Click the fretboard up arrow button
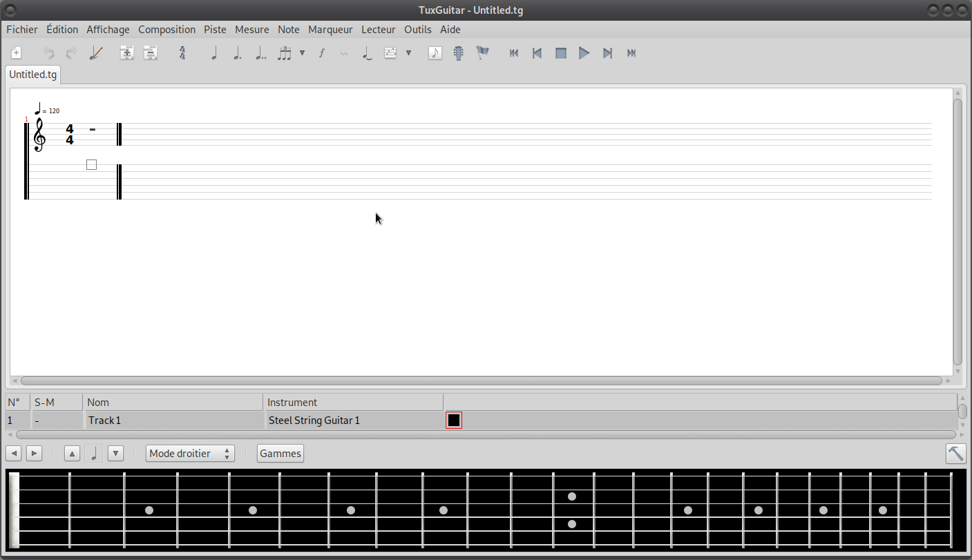Viewport: 972px width, 560px height. [x=72, y=454]
